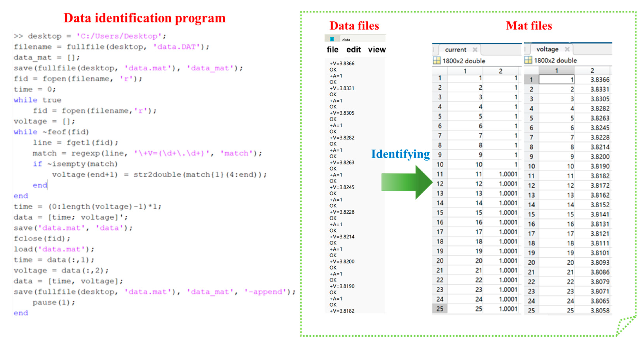This screenshot has height=346, width=644.
Task: Click the green Identifying arrow
Action: click(x=406, y=182)
